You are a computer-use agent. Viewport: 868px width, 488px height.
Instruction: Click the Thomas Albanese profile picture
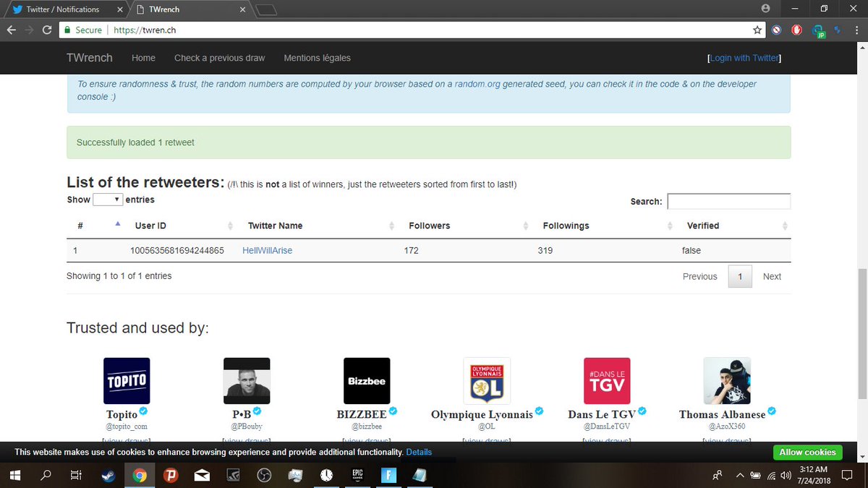click(x=727, y=380)
